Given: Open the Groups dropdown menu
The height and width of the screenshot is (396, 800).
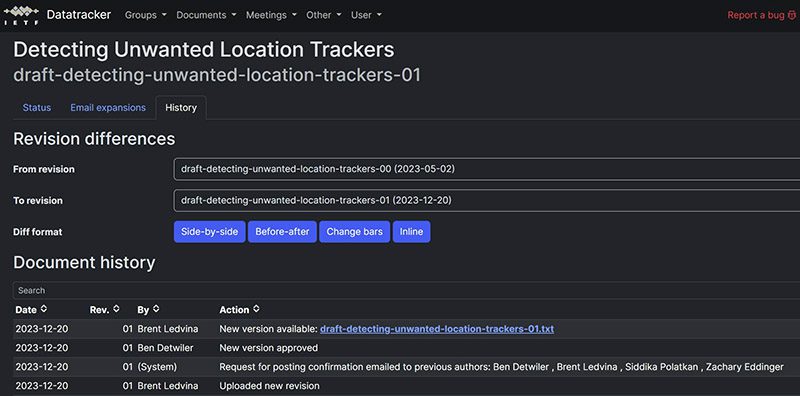Looking at the screenshot, I should click(x=146, y=15).
